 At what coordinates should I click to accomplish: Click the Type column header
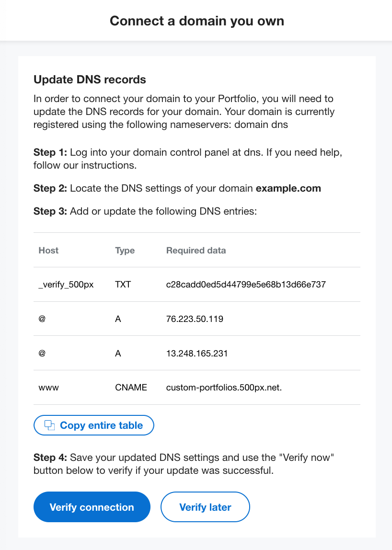point(125,251)
